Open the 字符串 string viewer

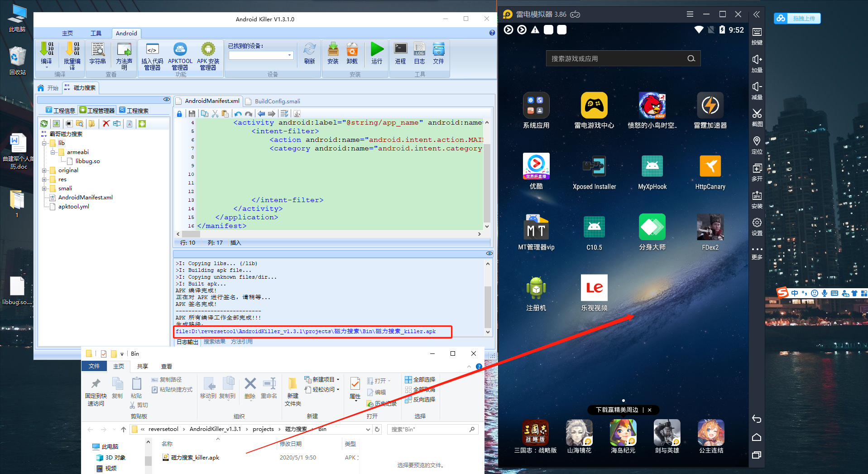(x=98, y=53)
